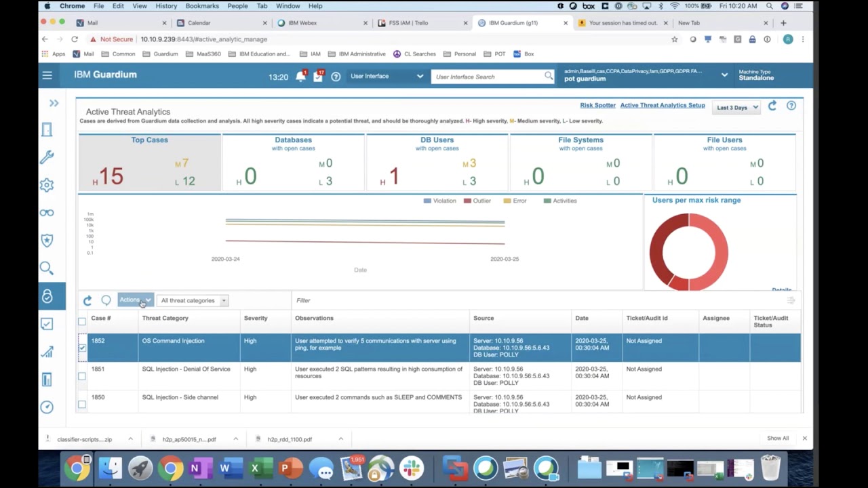Image resolution: width=868 pixels, height=488 pixels.
Task: Open the Bookmarks menu in Chrome
Action: coord(202,6)
